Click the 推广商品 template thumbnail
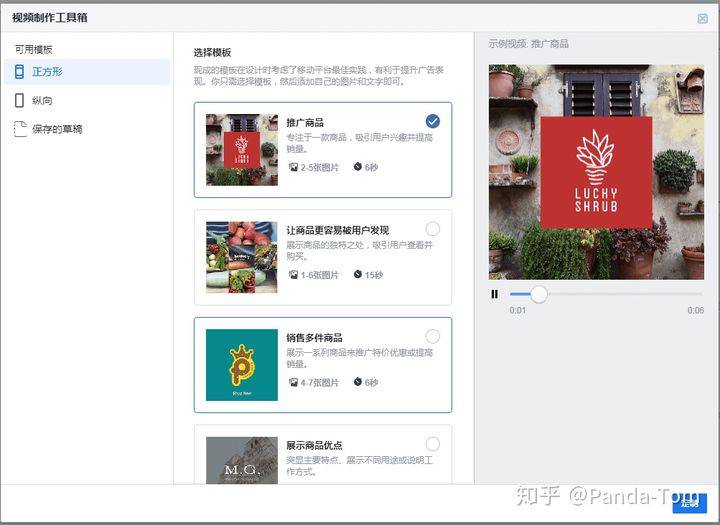 pyautogui.click(x=241, y=149)
